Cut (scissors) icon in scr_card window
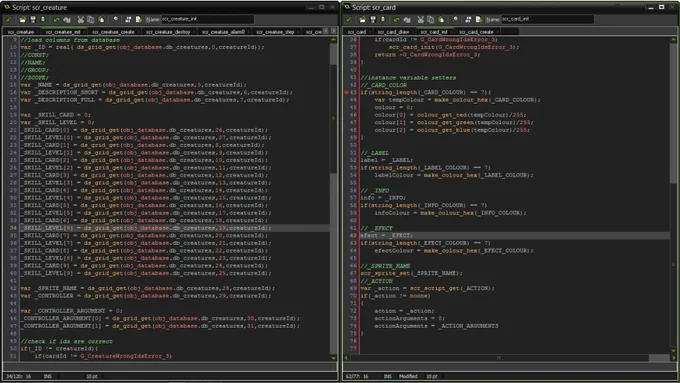This screenshot has height=383, width=680. tap(420, 20)
